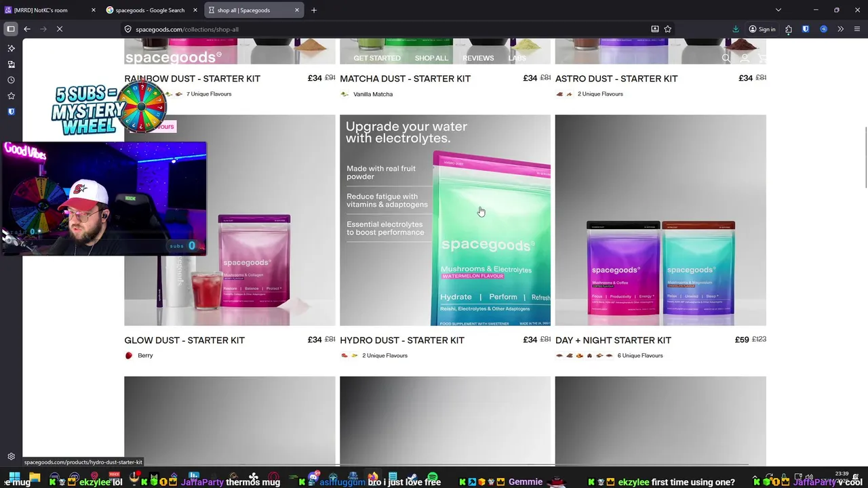Image resolution: width=868 pixels, height=488 pixels.
Task: Open MATCHA DUST - STARTER KIT product
Action: coord(405,79)
